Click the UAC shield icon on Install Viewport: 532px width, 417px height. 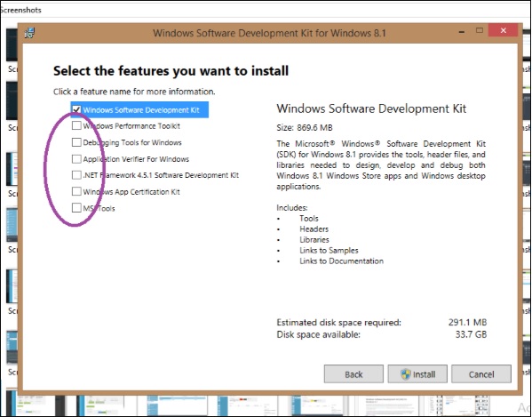tap(406, 374)
